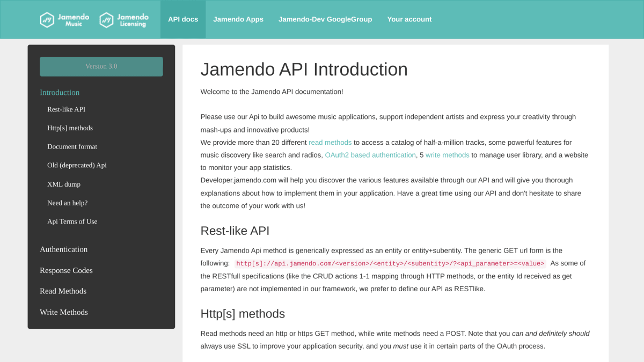Open the Need an help? sidebar entry
This screenshot has height=362, width=644.
[67, 203]
